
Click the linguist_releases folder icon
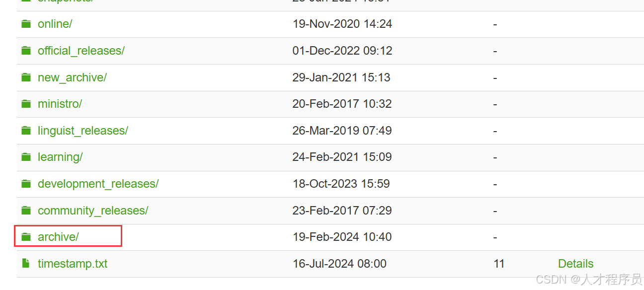click(26, 131)
